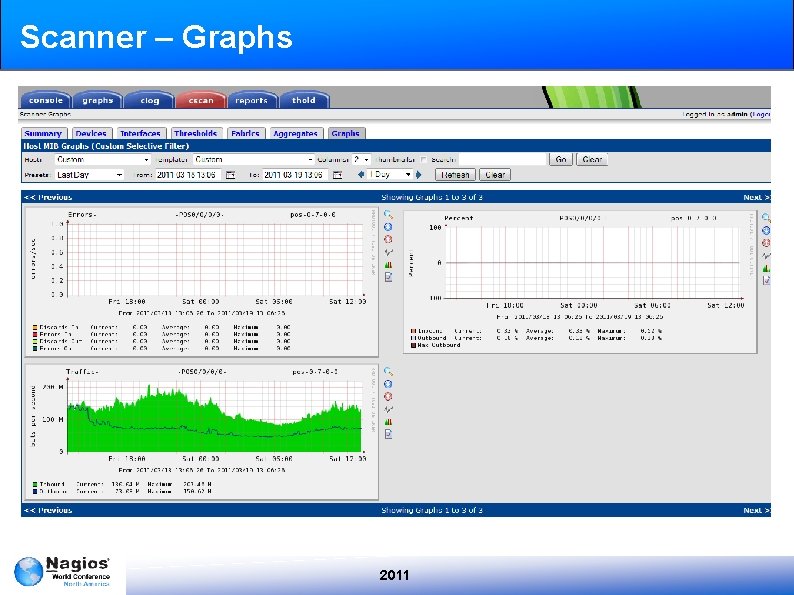
Task: Click into the Search input field
Action: (502, 160)
